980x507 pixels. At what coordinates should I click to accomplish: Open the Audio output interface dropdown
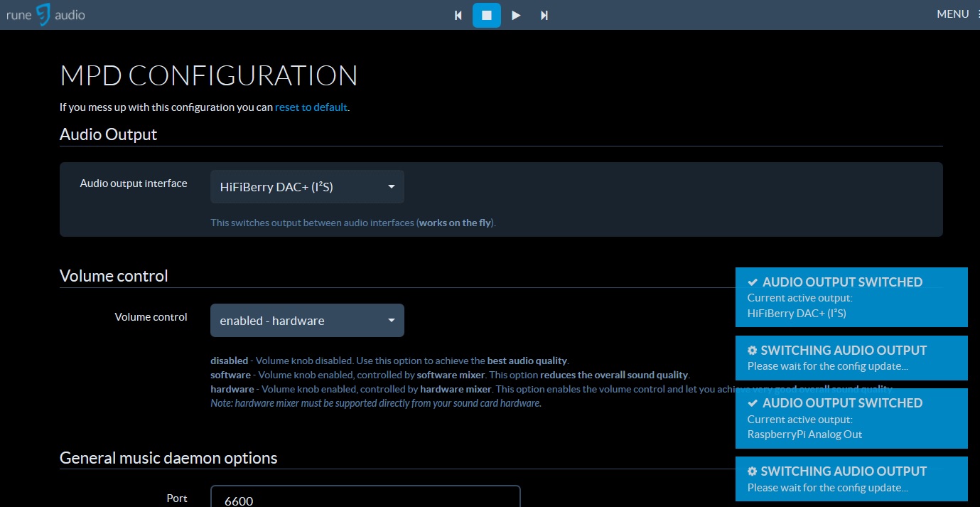[x=307, y=187]
